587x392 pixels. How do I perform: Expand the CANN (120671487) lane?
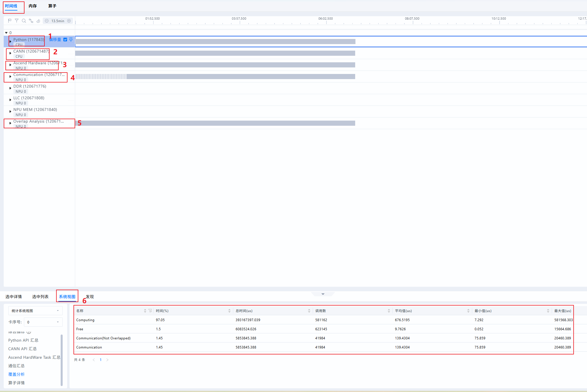point(10,53)
